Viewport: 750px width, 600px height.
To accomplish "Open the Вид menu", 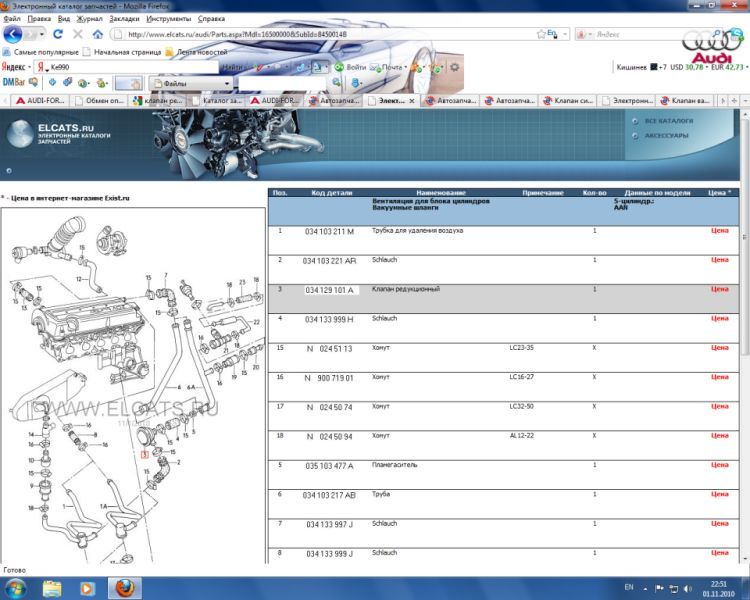I will [64, 19].
